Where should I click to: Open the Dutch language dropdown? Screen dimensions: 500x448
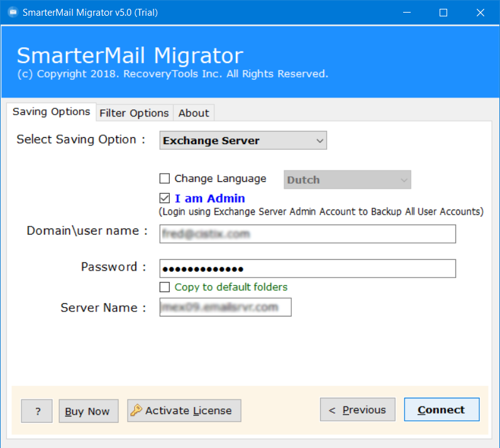tap(347, 180)
